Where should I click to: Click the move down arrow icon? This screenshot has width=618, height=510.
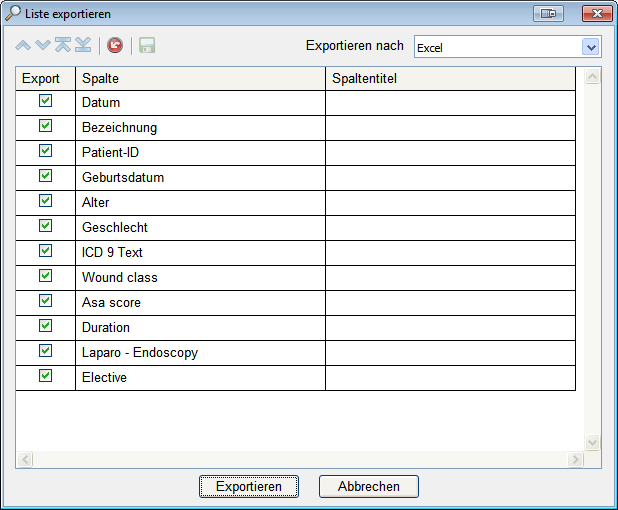[x=43, y=46]
